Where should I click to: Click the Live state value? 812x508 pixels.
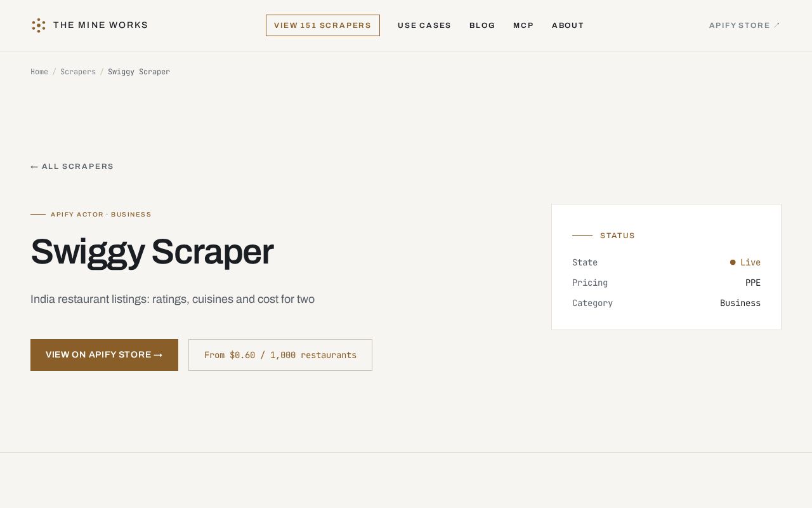pyautogui.click(x=745, y=262)
